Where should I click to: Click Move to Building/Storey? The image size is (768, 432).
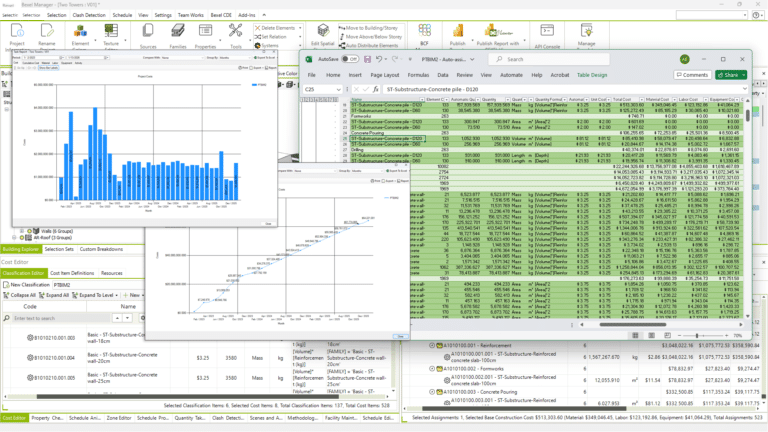(x=368, y=28)
